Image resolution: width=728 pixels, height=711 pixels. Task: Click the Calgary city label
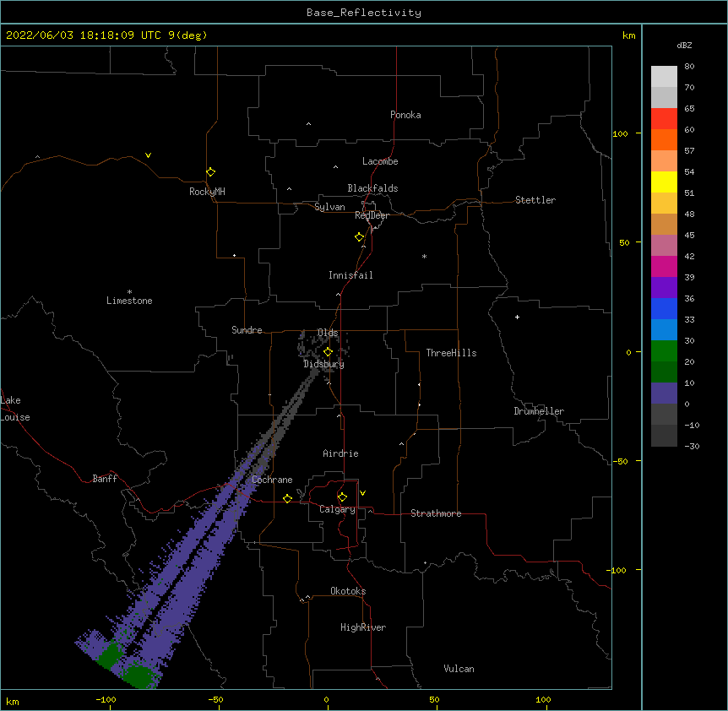click(337, 509)
